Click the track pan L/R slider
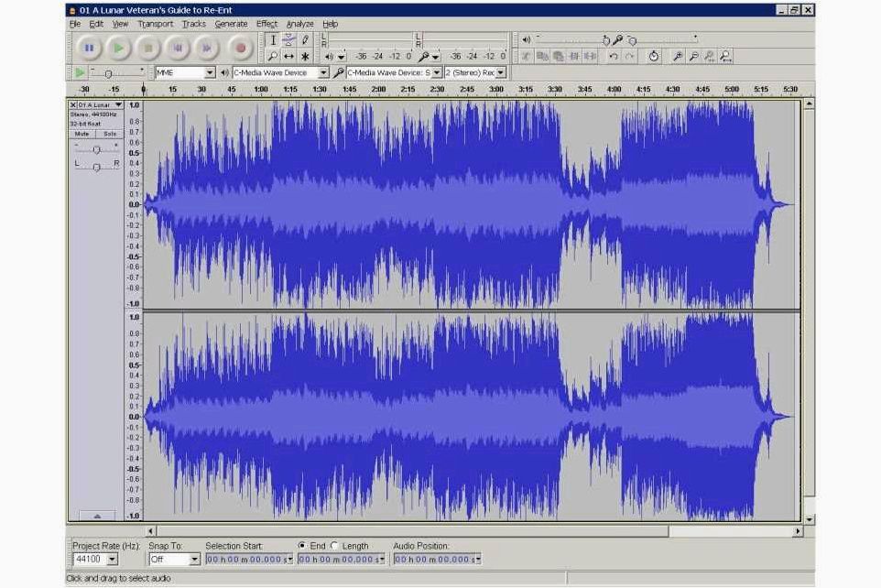The image size is (881, 588). coord(97,167)
